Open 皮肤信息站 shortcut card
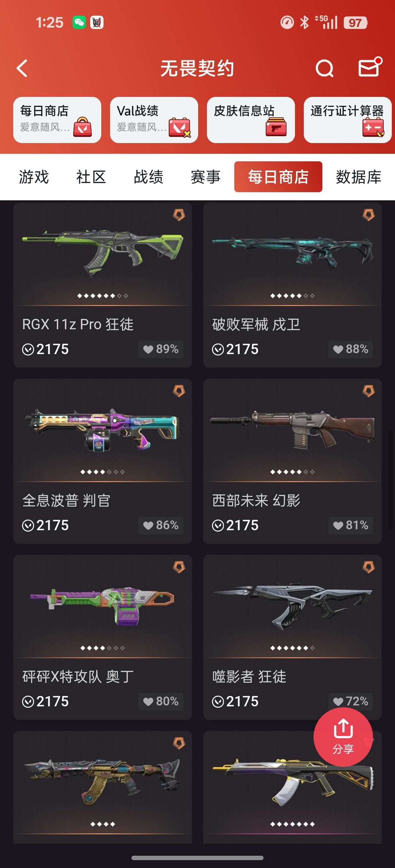395x868 pixels. 251,120
